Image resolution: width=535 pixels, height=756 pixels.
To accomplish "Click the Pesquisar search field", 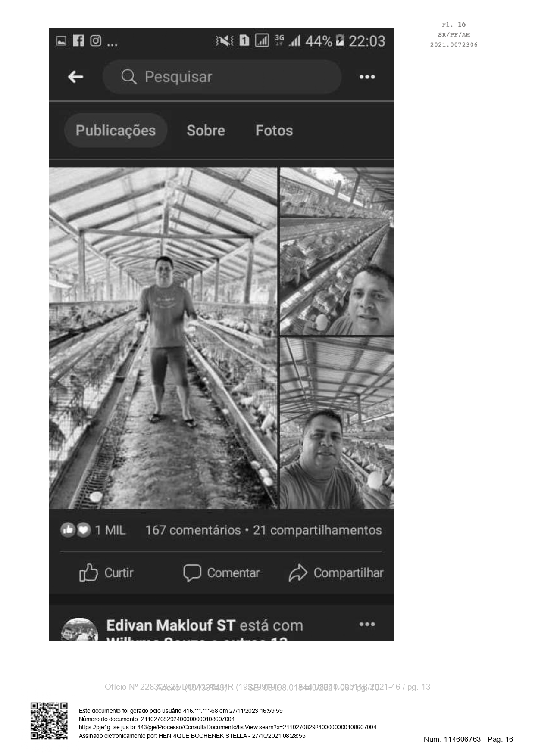I will point(222,77).
